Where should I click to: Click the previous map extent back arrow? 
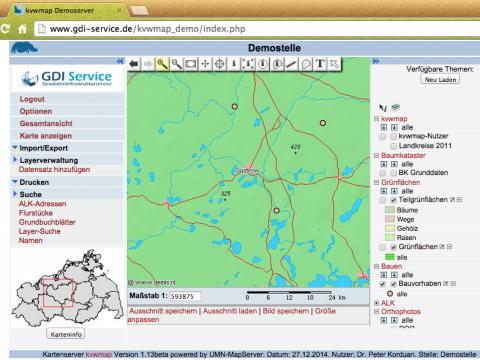[x=134, y=64]
